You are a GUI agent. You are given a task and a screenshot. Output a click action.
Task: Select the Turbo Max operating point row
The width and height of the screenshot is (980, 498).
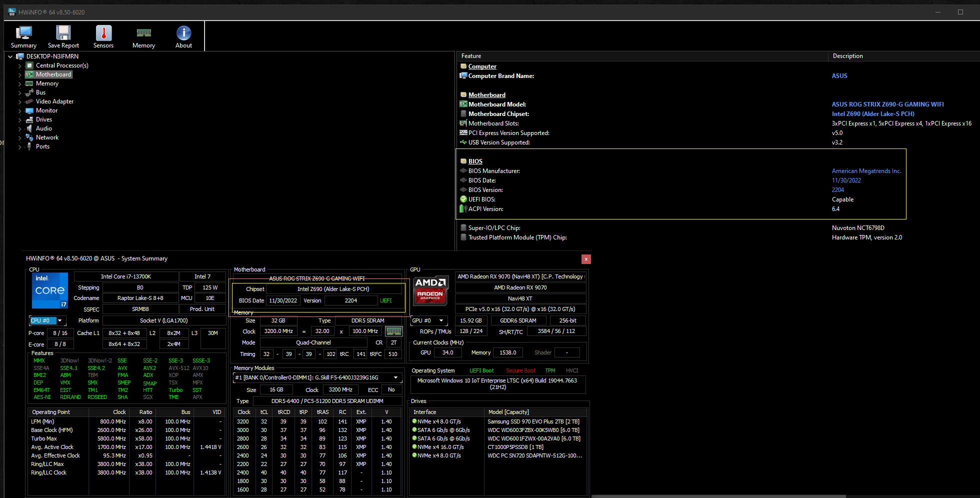pyautogui.click(x=126, y=438)
